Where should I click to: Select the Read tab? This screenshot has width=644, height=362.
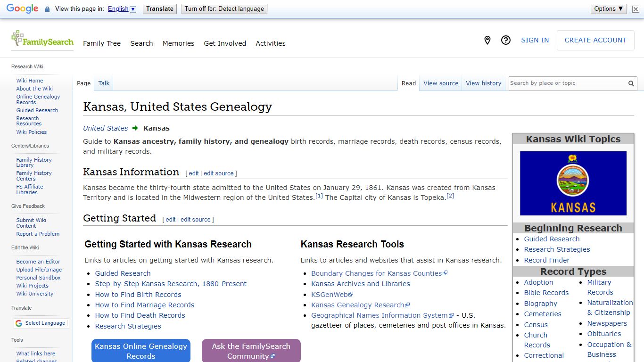click(x=409, y=83)
